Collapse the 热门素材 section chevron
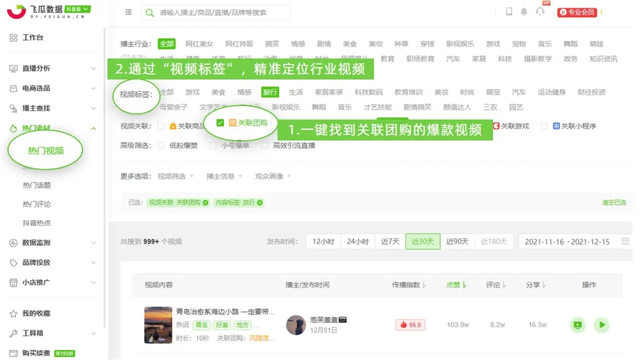 tap(93, 129)
